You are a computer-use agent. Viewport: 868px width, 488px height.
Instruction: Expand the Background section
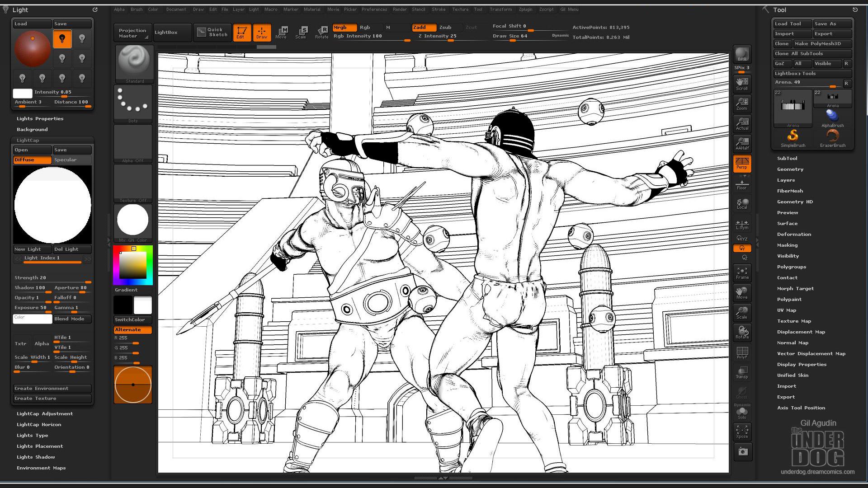point(32,130)
